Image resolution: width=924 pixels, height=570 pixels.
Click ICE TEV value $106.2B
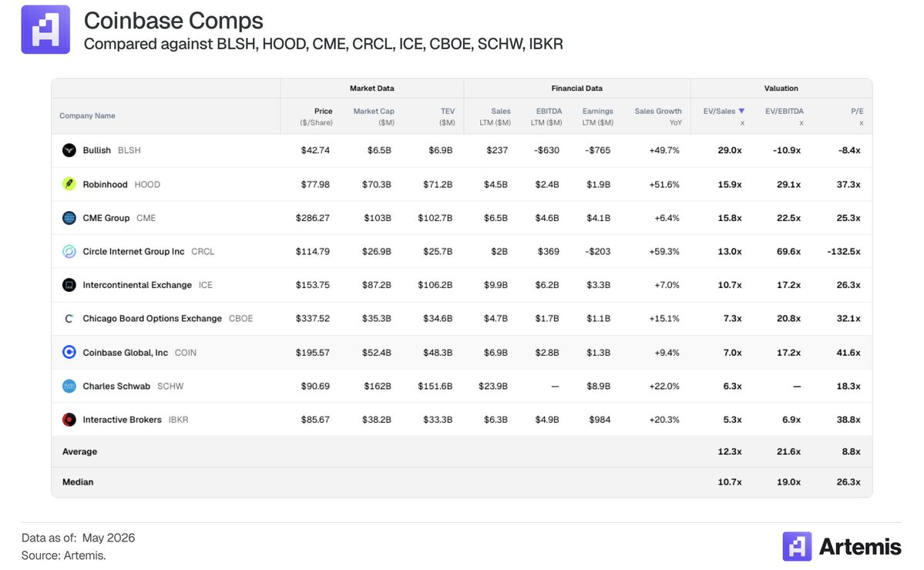[x=435, y=285]
